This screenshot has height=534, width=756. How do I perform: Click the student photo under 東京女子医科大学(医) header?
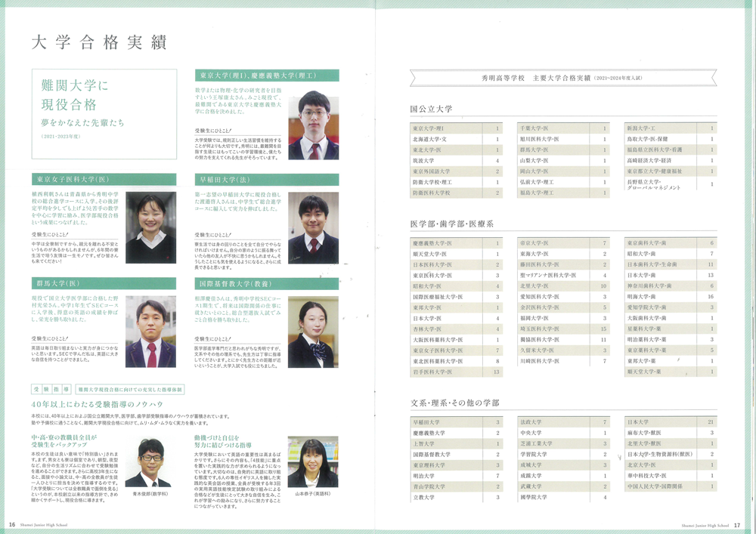tap(151, 228)
